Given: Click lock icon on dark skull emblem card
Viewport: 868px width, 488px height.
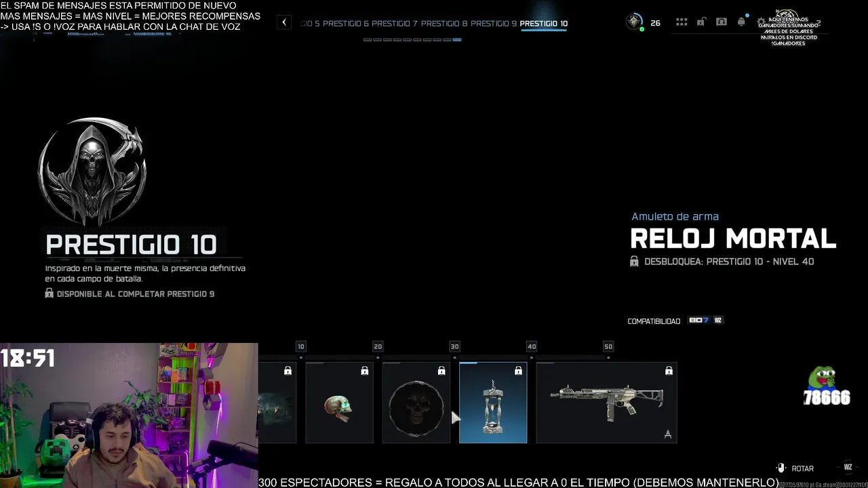Looking at the screenshot, I should [x=441, y=371].
